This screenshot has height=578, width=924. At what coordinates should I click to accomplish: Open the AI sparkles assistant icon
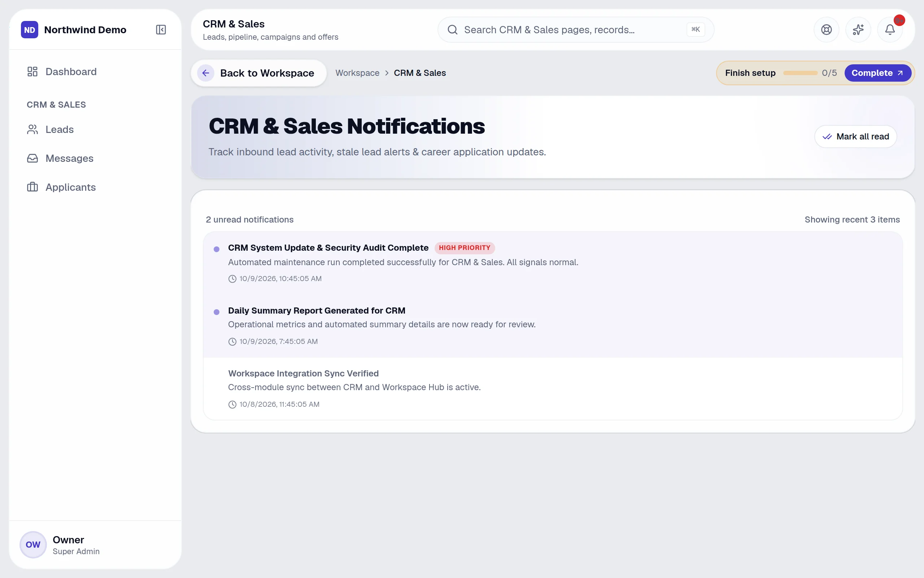click(858, 29)
